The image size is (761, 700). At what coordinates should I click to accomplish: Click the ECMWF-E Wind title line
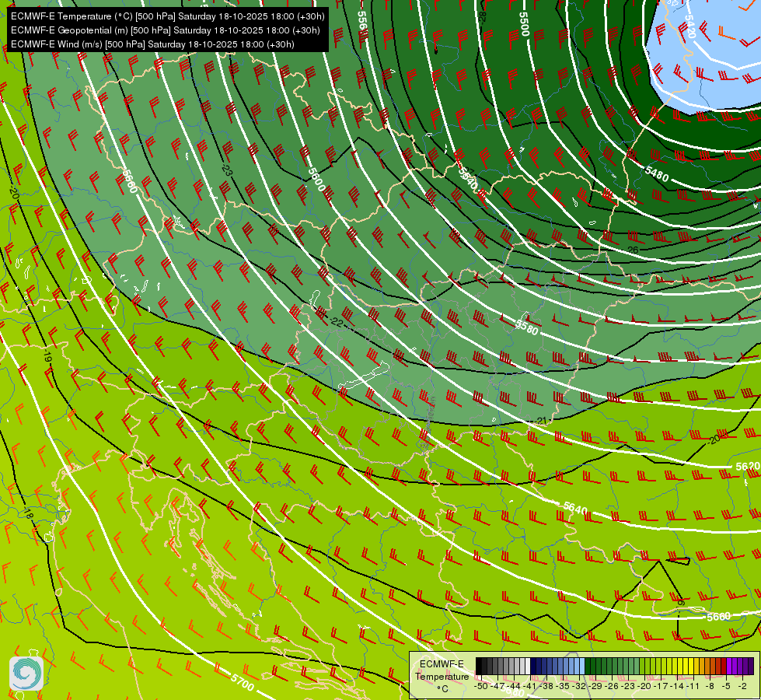pyautogui.click(x=152, y=44)
